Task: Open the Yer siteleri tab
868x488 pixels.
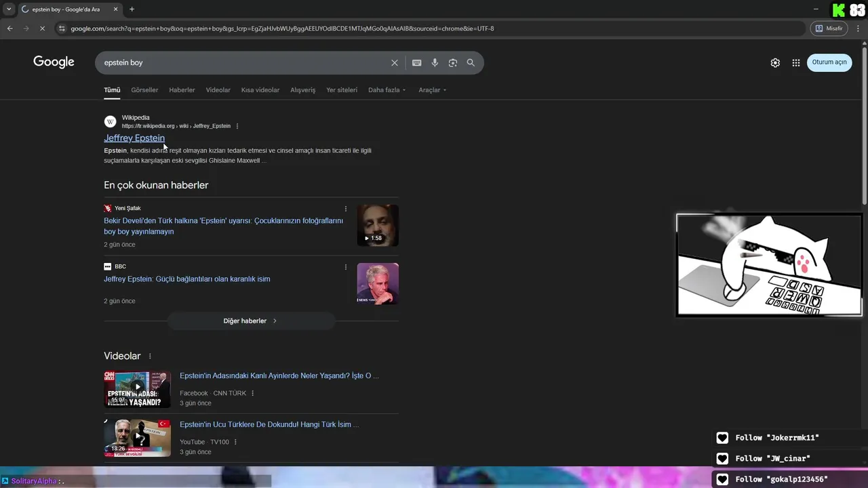Action: pos(342,90)
